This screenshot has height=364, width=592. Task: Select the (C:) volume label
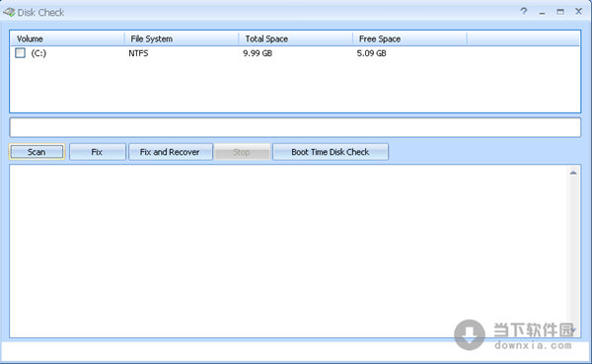click(38, 53)
